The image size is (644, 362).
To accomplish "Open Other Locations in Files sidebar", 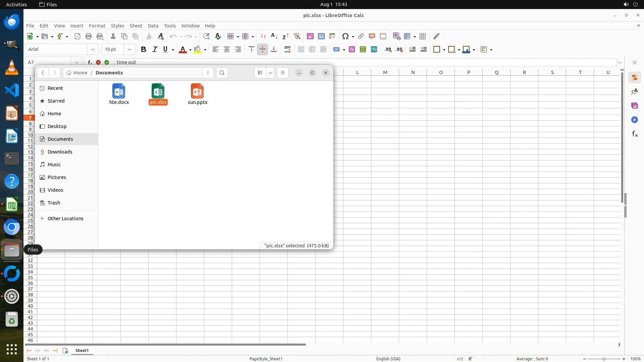I will [x=65, y=219].
